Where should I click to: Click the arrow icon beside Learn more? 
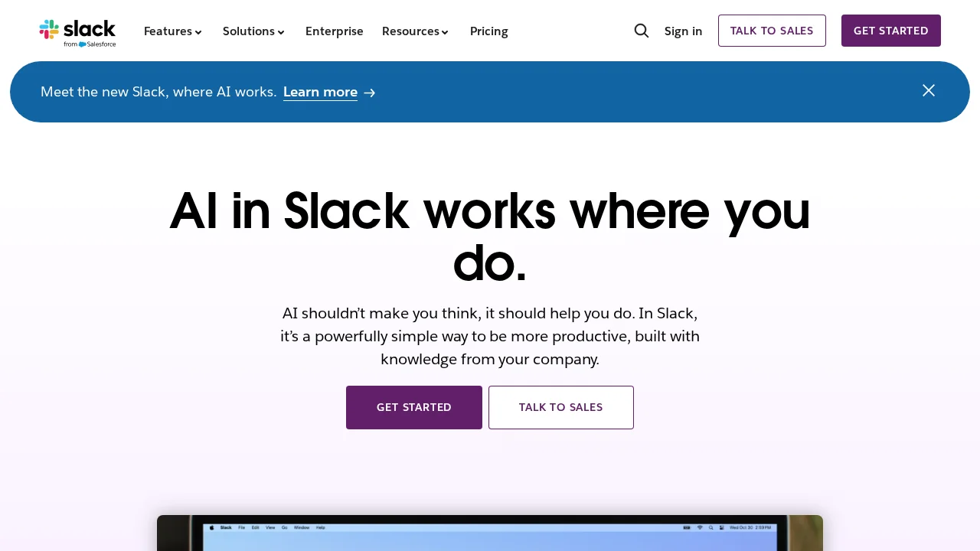(370, 92)
